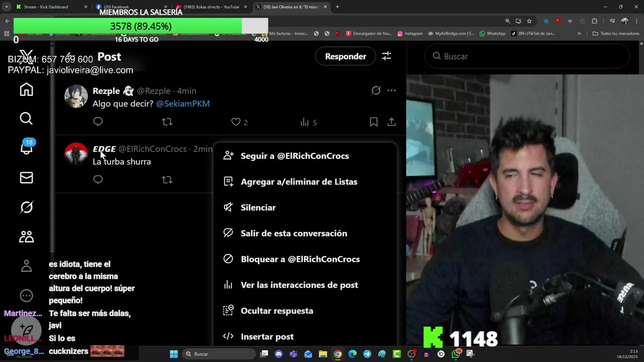This screenshot has width=644, height=362.
Task: Select Insertar post menu entry
Action: [305, 336]
